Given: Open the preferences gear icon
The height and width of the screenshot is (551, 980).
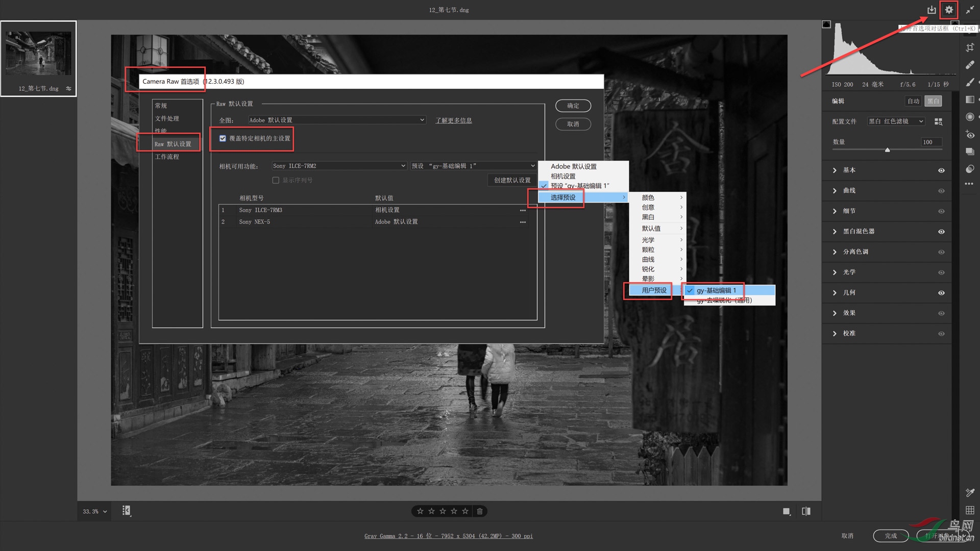Looking at the screenshot, I should point(948,10).
